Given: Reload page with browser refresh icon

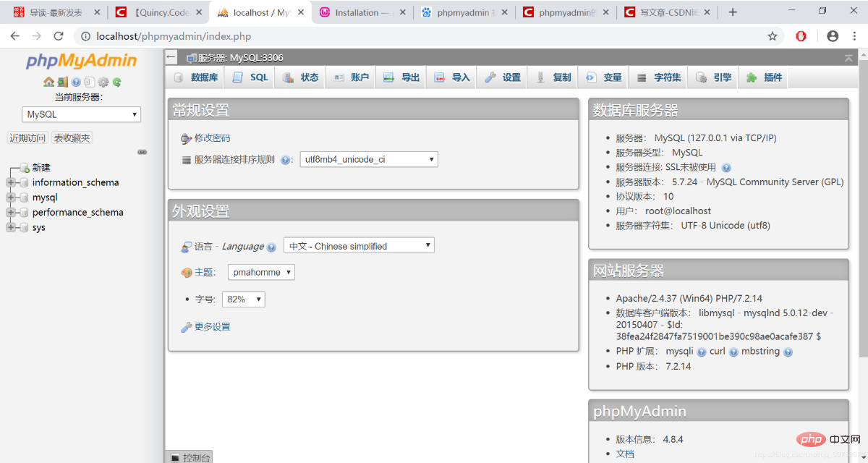Looking at the screenshot, I should tap(59, 36).
